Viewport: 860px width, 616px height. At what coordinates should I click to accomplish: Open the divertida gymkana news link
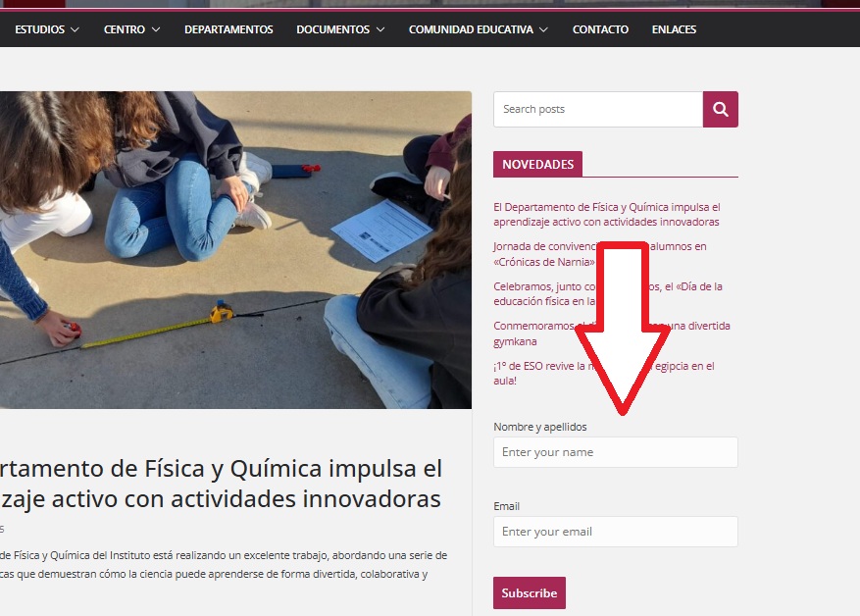pos(612,334)
